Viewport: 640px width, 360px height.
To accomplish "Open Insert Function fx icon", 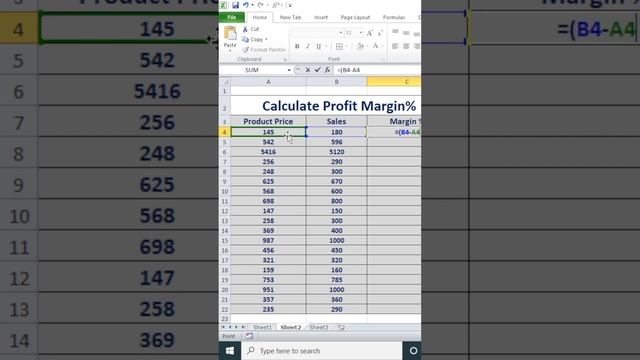I will pyautogui.click(x=327, y=70).
